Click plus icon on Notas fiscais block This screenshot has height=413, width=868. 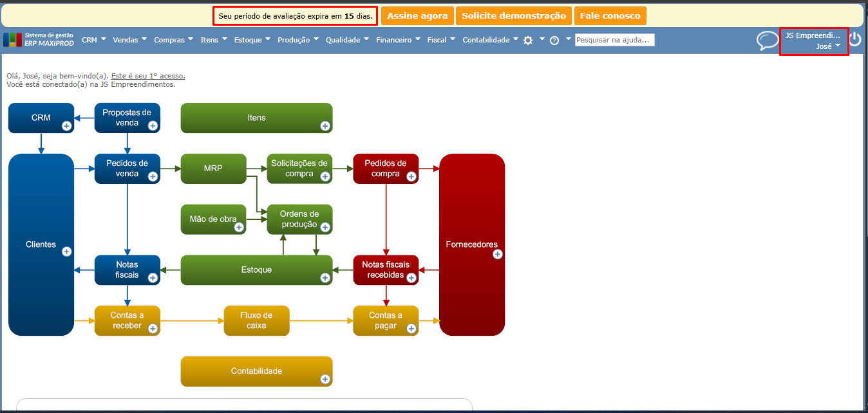coord(153,278)
